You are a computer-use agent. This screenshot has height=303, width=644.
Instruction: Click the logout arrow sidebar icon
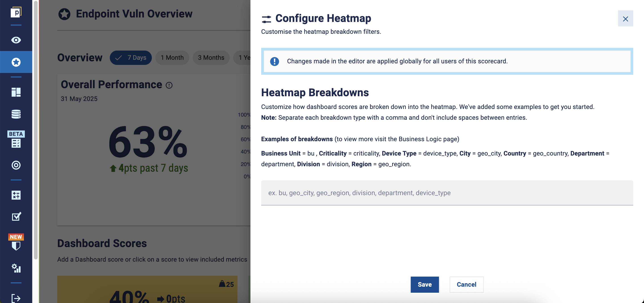click(x=16, y=298)
